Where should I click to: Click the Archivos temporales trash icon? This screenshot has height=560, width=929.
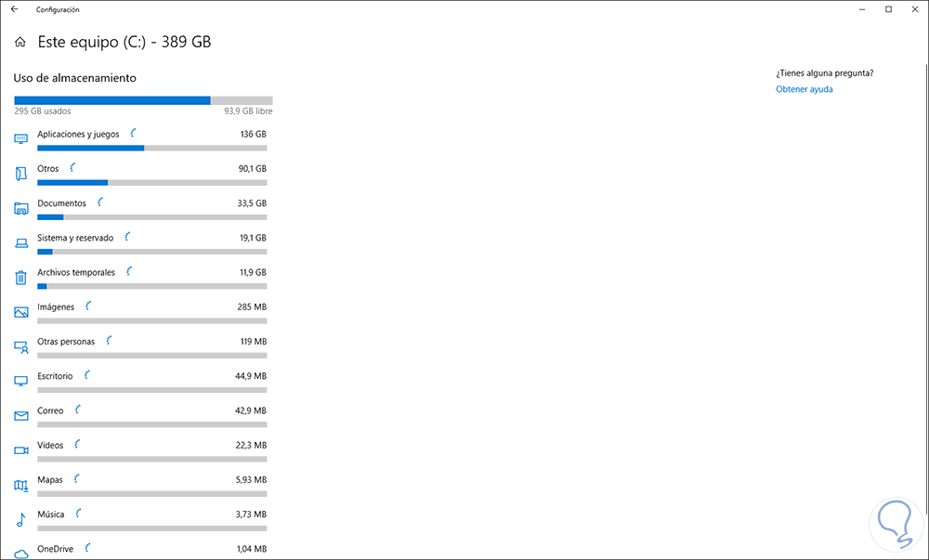click(21, 278)
